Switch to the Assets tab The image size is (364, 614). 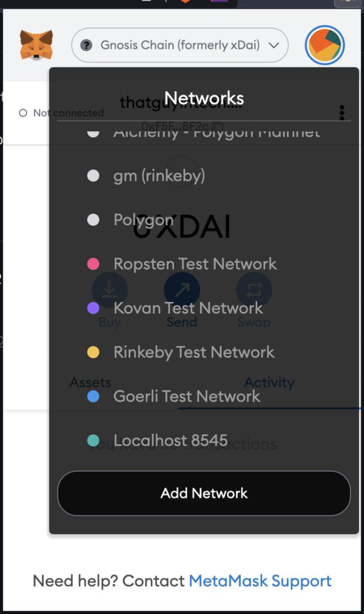90,383
